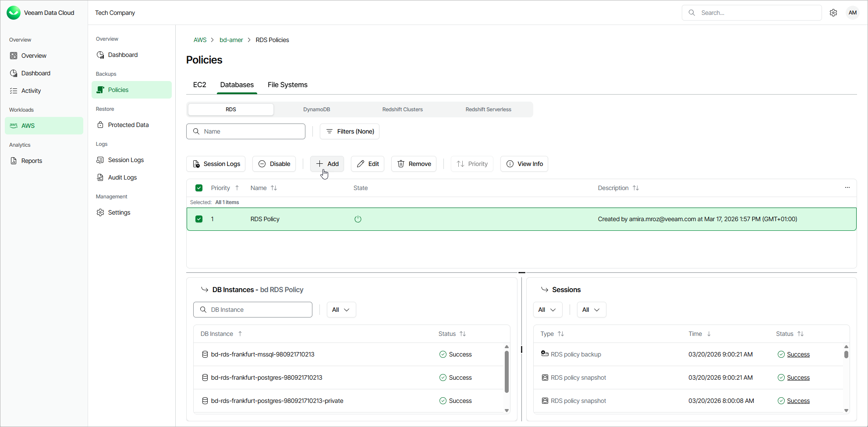Select AWS workload in sidebar

[44, 126]
